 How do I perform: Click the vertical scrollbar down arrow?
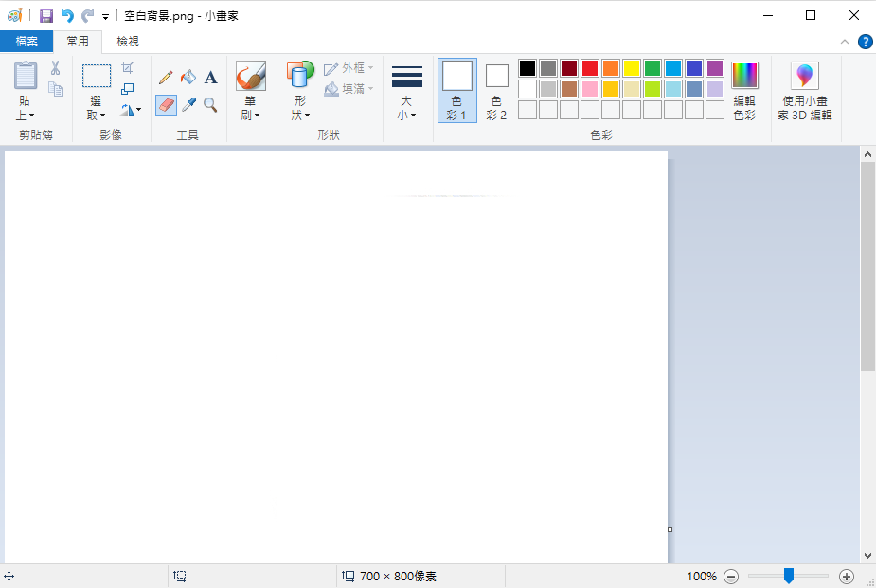pos(867,556)
